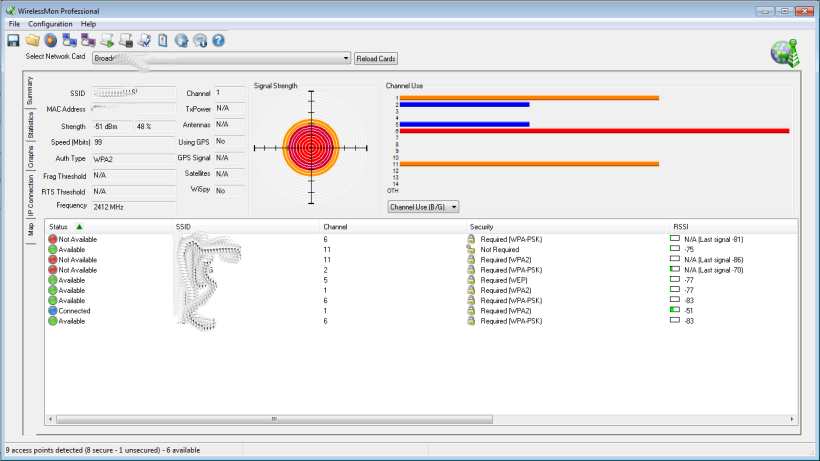Click 'N/A (Last signal -86)' RSSI cell
Viewport: 820px width, 461px height.
713,260
